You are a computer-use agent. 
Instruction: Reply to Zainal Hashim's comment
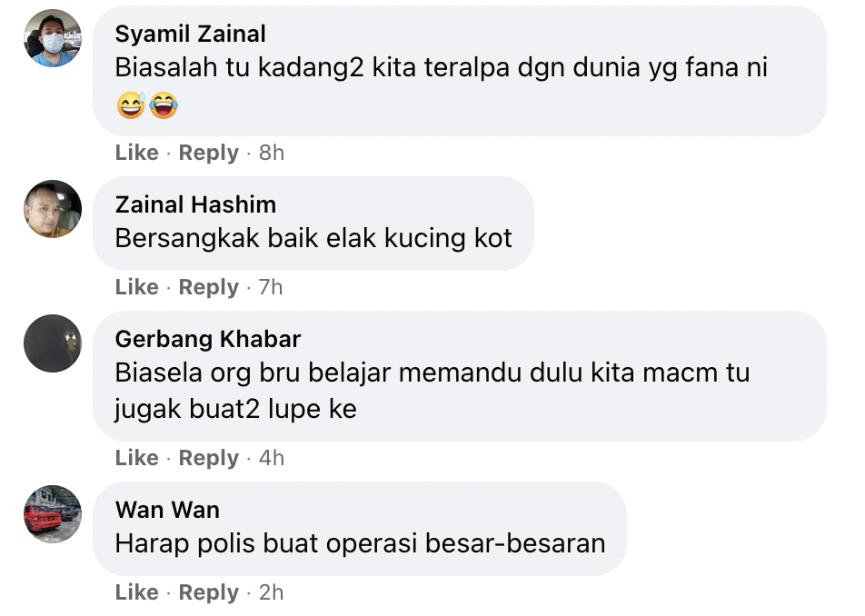click(208, 287)
